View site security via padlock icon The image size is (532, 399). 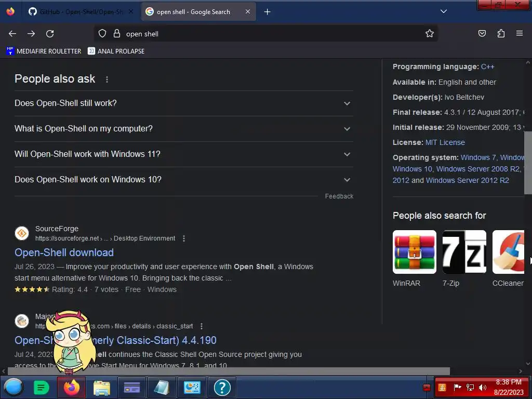point(117,34)
